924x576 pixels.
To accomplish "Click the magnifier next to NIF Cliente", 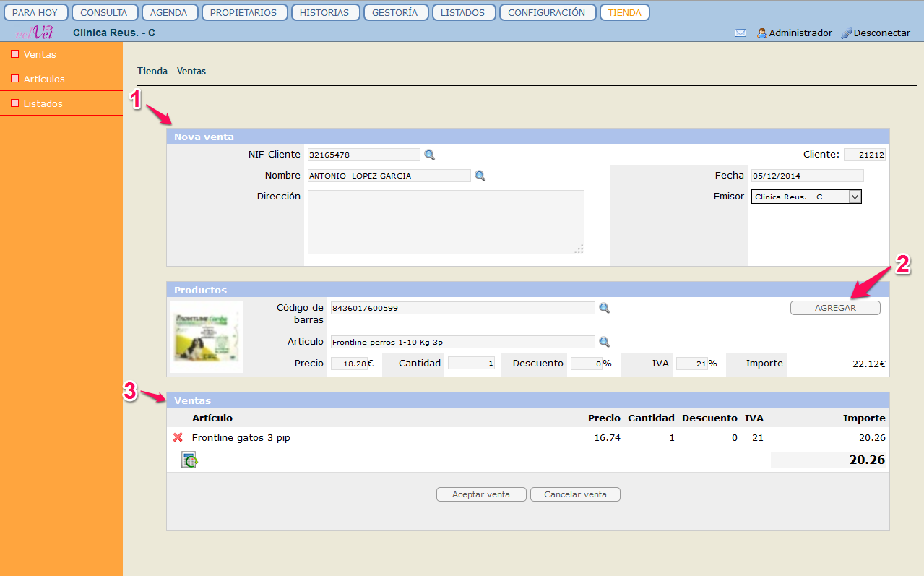I will pos(429,155).
